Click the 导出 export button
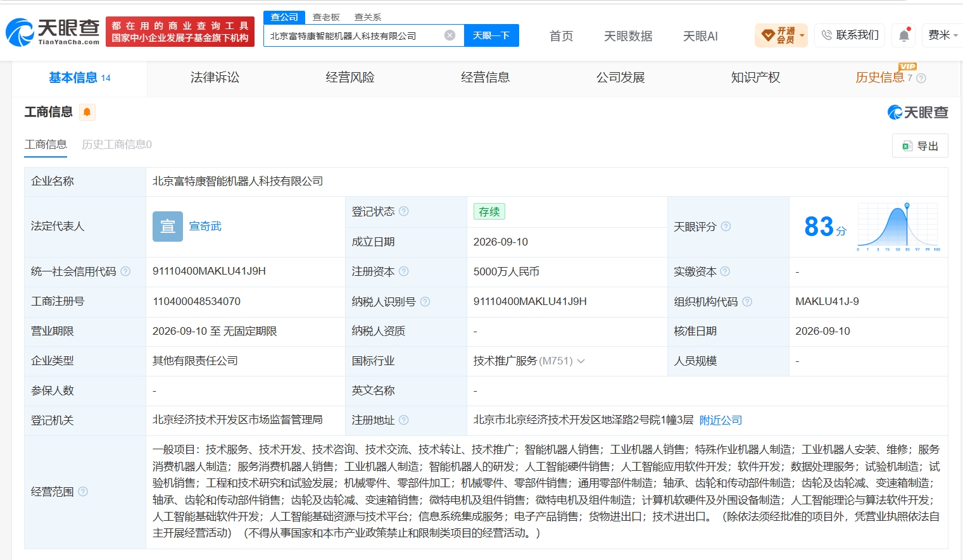Image resolution: width=963 pixels, height=560 pixels. (920, 146)
